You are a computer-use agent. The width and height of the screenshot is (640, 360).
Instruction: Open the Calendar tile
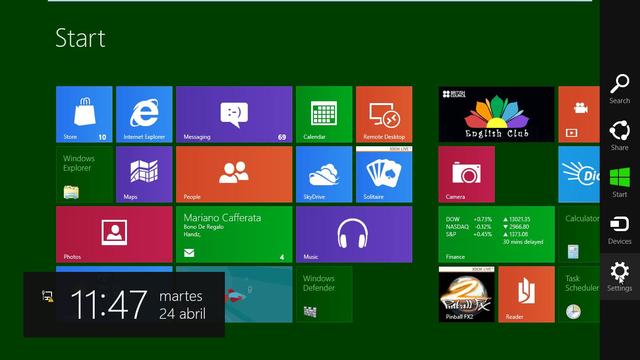point(324,114)
